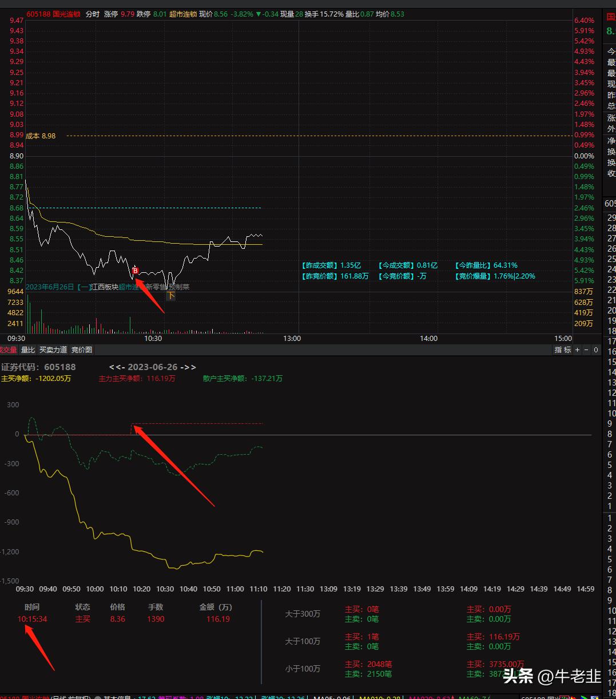This screenshot has width=616, height=699.
Task: Click the 10:30 time axis label
Action: click(153, 339)
